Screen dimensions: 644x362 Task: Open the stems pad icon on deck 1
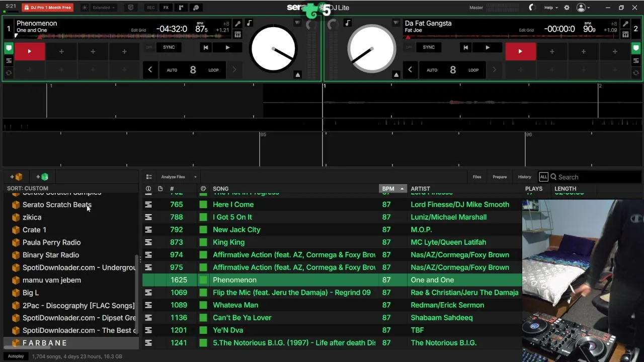pyautogui.click(x=237, y=34)
